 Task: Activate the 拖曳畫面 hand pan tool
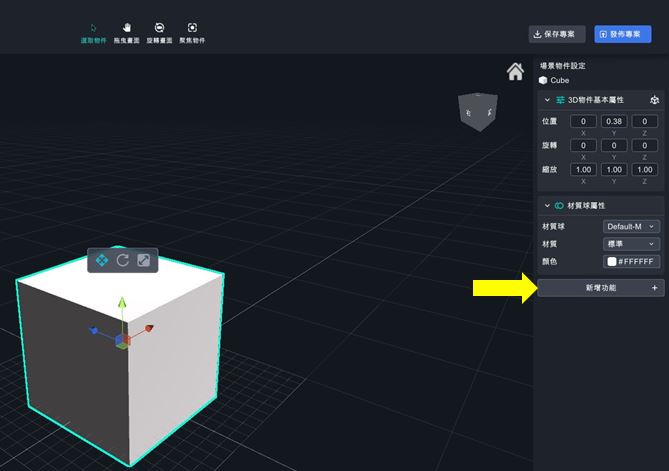point(126,34)
